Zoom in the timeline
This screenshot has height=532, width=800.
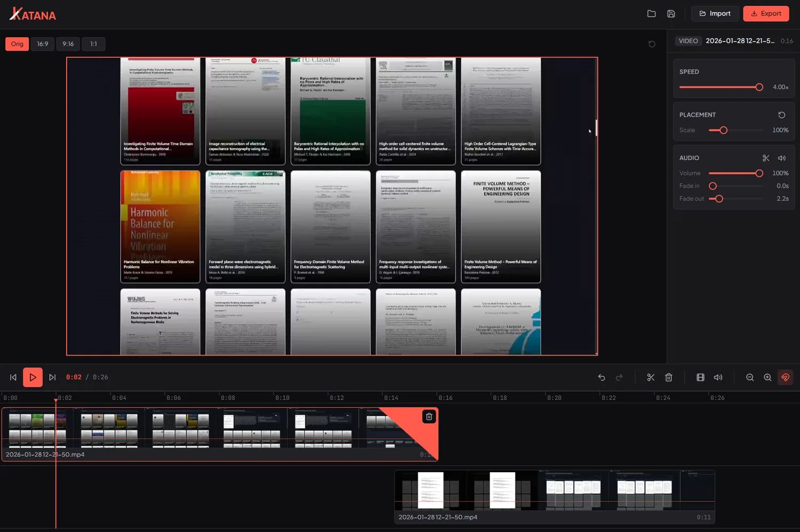767,377
